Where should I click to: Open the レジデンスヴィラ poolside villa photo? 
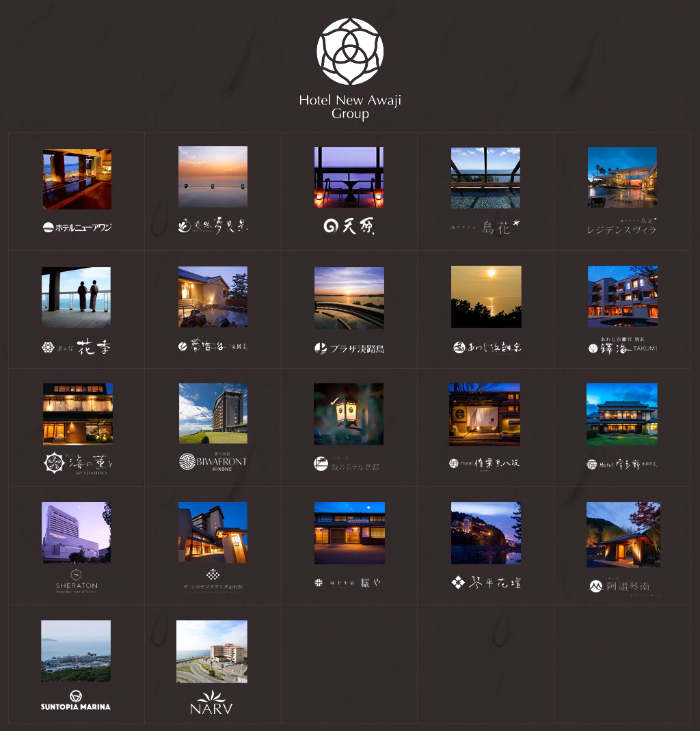point(622,177)
